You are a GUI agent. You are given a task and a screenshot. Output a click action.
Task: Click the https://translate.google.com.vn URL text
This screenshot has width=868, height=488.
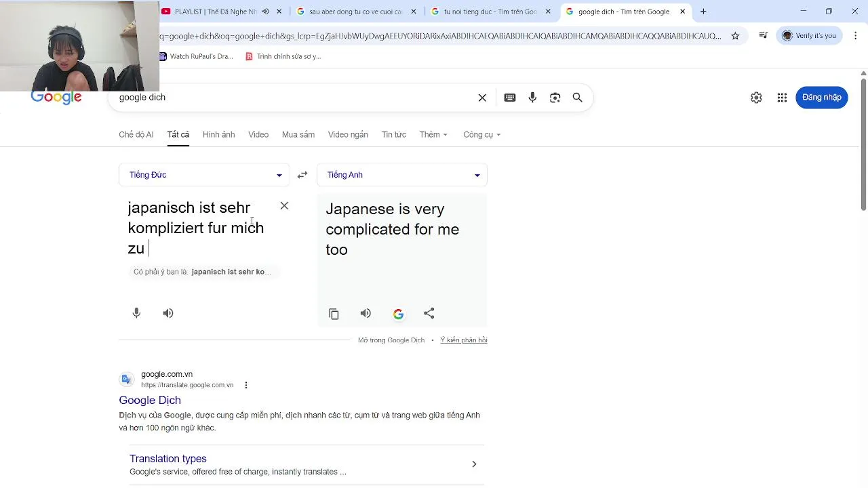pos(187,385)
